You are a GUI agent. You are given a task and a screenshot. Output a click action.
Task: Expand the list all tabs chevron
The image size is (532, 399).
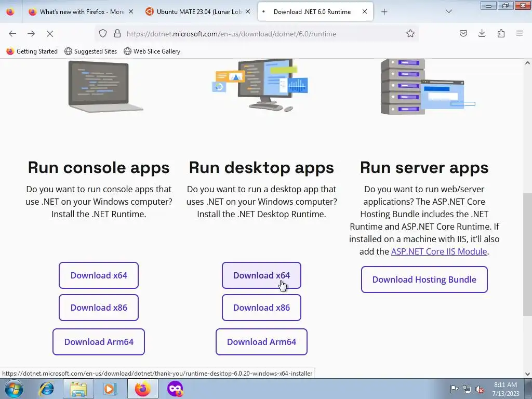tap(448, 11)
